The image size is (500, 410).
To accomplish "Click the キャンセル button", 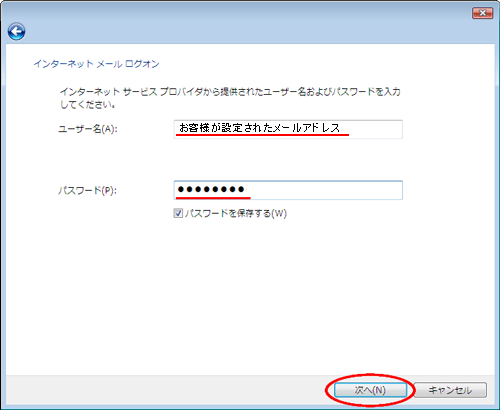I will (x=450, y=390).
